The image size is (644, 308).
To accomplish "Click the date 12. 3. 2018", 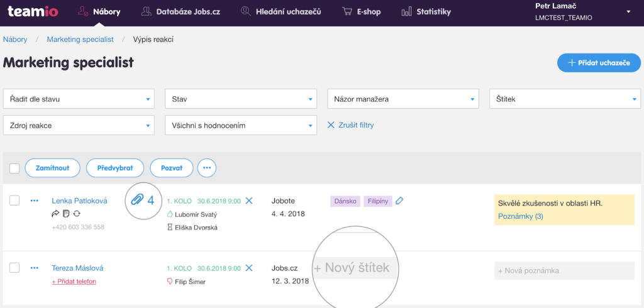I will coord(291,282).
